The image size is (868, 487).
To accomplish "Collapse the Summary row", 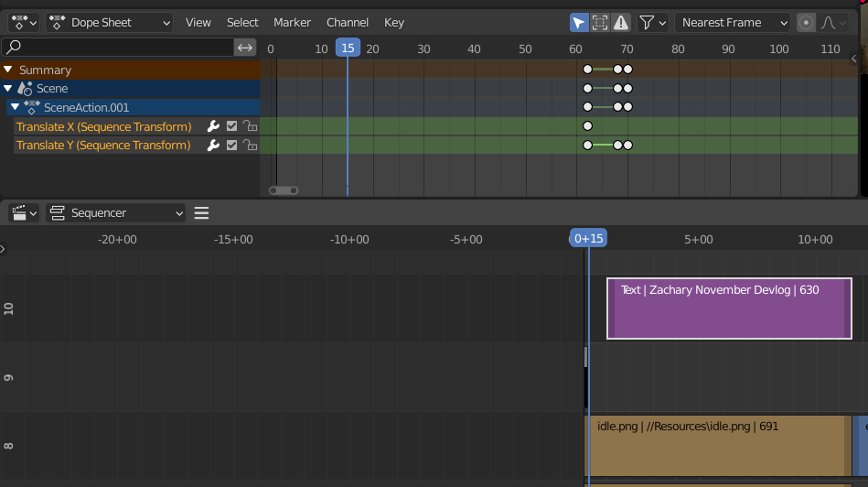I will tap(7, 70).
